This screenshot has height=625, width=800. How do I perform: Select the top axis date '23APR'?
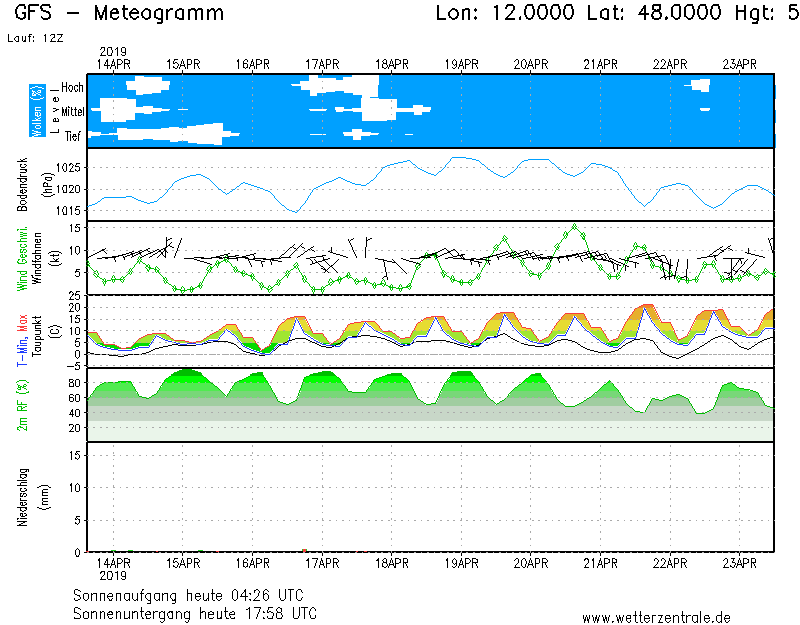[x=740, y=65]
